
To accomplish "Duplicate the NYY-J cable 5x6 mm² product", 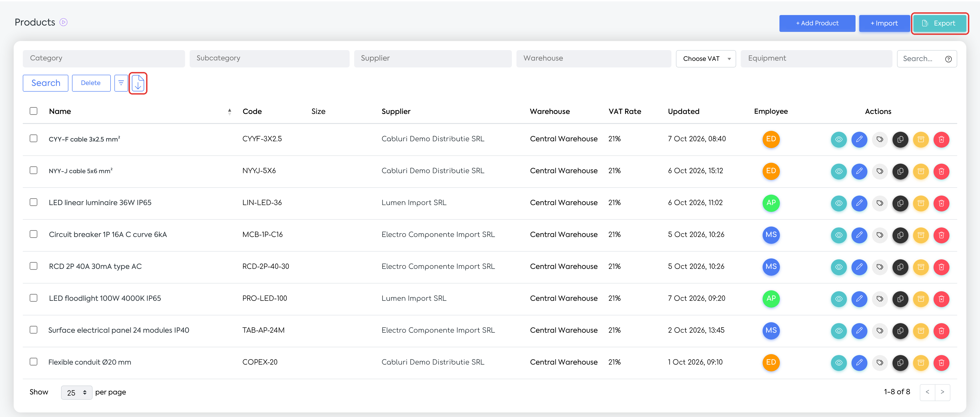I will coord(900,171).
